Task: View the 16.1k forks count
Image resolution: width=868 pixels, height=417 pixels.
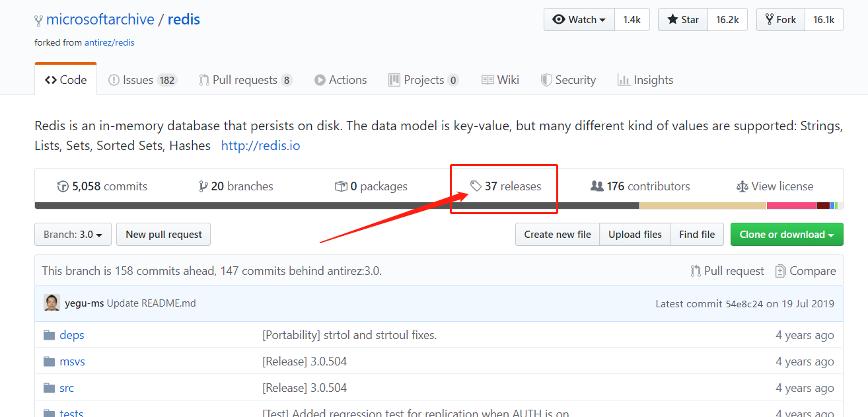Action: (x=824, y=19)
